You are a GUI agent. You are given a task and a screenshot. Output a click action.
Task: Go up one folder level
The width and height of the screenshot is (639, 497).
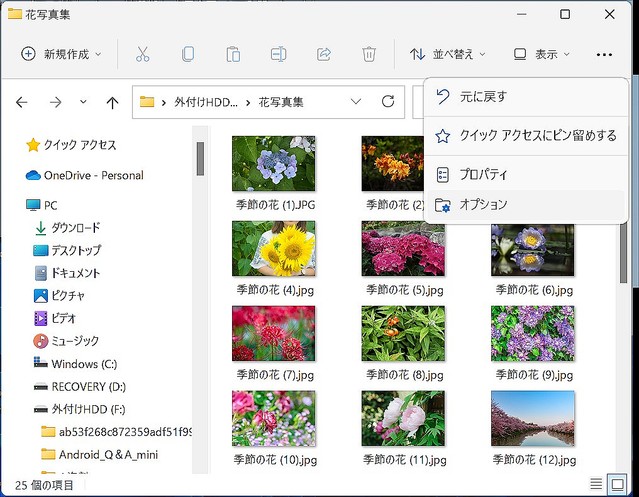coord(113,102)
